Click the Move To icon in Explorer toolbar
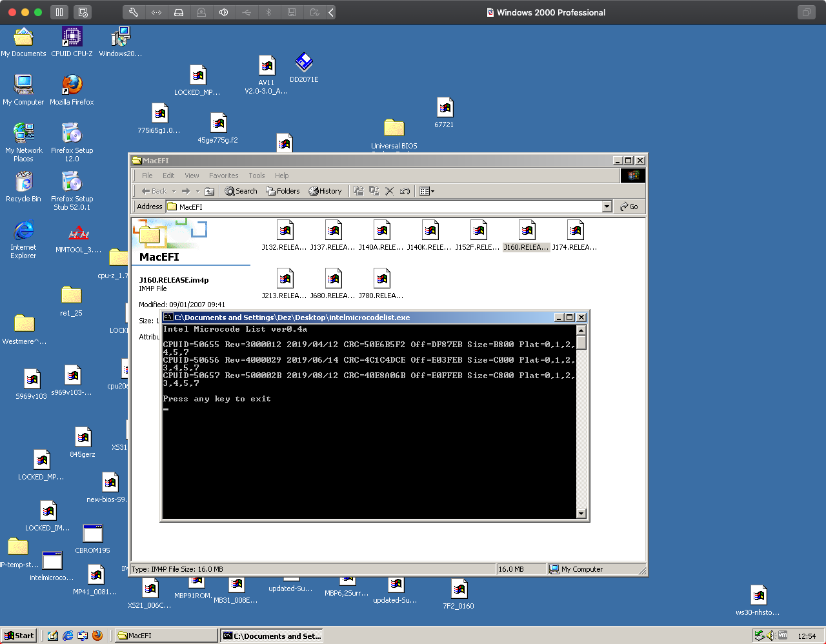Screen dimensions: 826x644 (359, 191)
